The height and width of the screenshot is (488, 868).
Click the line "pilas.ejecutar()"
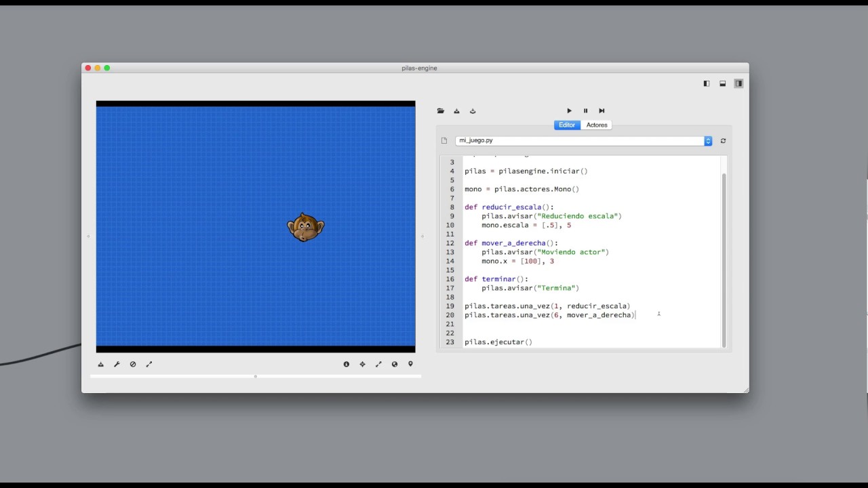tap(498, 342)
